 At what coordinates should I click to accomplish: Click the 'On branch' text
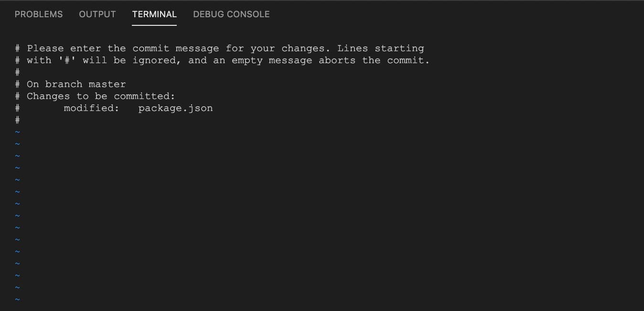pos(54,84)
